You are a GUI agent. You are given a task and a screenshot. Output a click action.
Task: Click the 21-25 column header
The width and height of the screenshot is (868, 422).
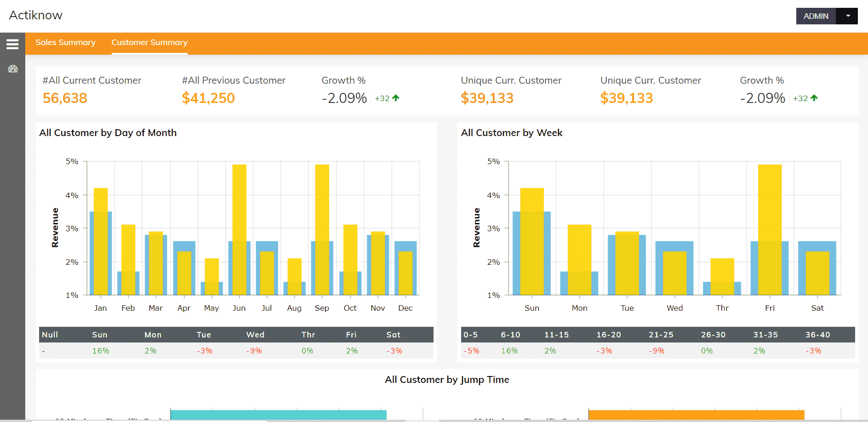tap(661, 335)
